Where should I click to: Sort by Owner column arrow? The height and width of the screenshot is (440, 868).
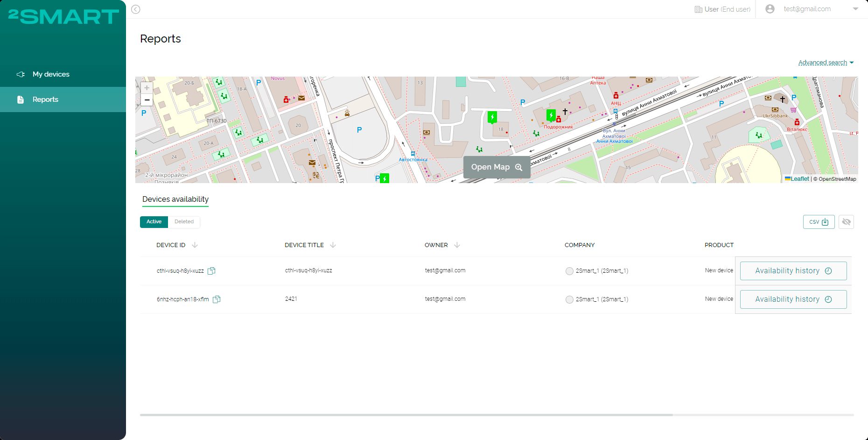457,245
